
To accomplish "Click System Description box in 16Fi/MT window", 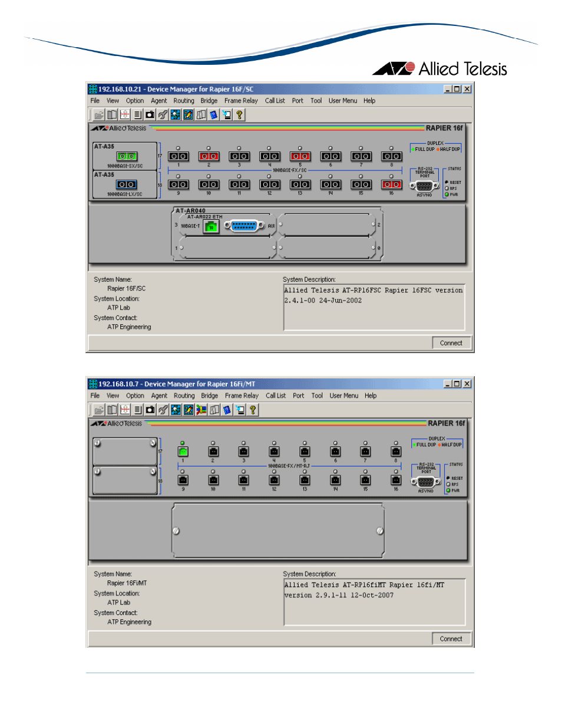I will pos(374,602).
